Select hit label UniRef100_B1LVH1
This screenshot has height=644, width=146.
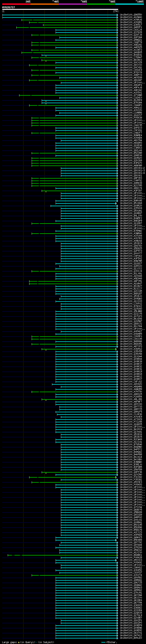point(131,273)
